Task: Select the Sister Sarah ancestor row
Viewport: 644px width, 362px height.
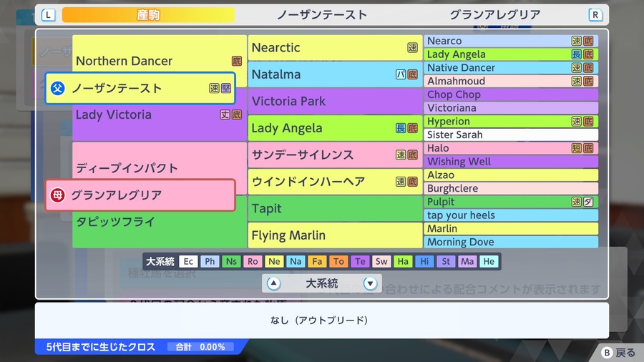Action: pos(511,134)
